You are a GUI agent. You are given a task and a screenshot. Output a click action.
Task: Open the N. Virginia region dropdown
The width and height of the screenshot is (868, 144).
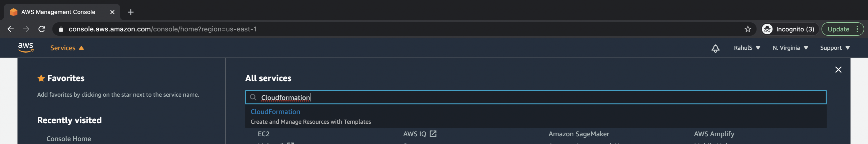pyautogui.click(x=790, y=48)
